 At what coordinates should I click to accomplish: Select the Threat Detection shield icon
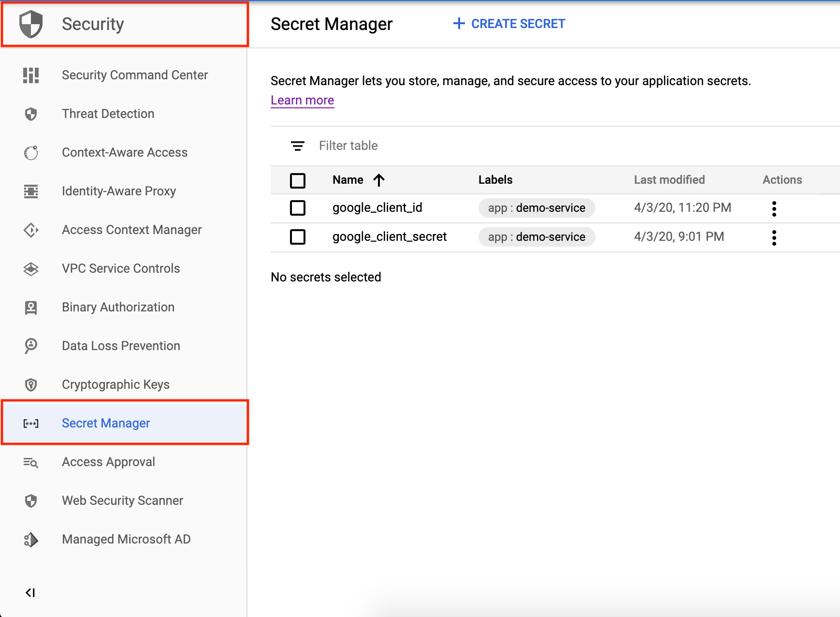pyautogui.click(x=30, y=114)
